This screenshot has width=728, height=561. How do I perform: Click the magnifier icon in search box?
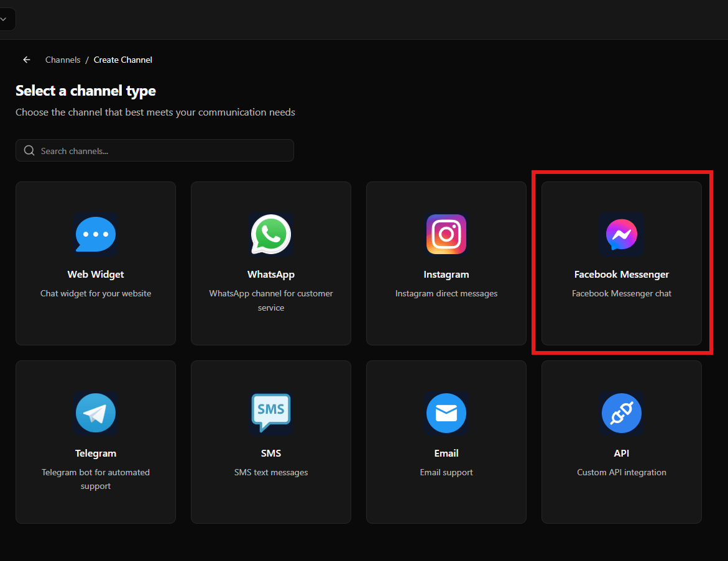pos(29,150)
